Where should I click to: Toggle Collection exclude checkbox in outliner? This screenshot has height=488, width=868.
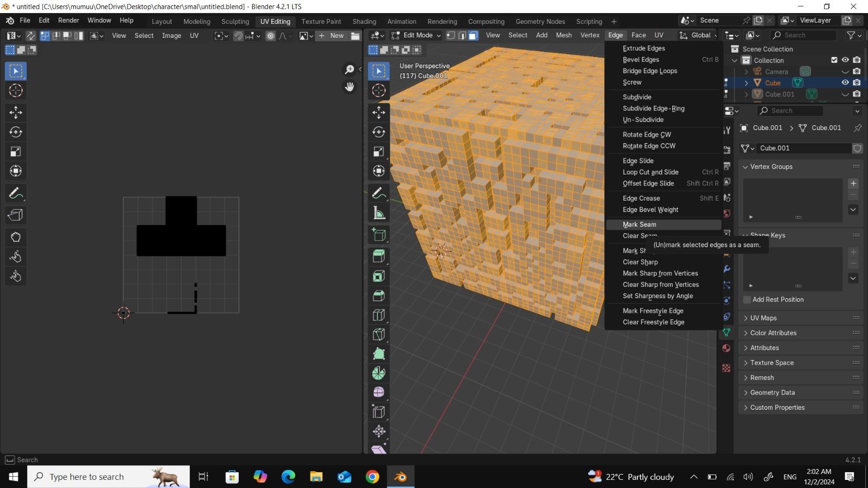coord(834,60)
